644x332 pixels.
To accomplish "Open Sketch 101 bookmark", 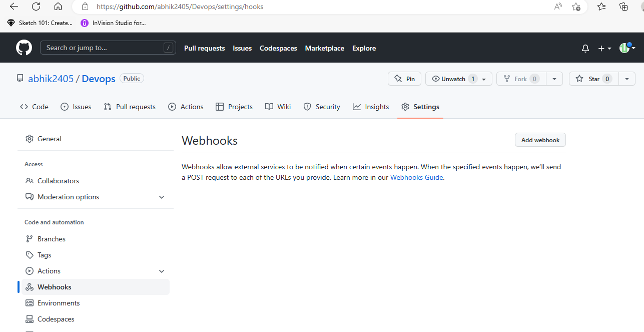I will (40, 23).
